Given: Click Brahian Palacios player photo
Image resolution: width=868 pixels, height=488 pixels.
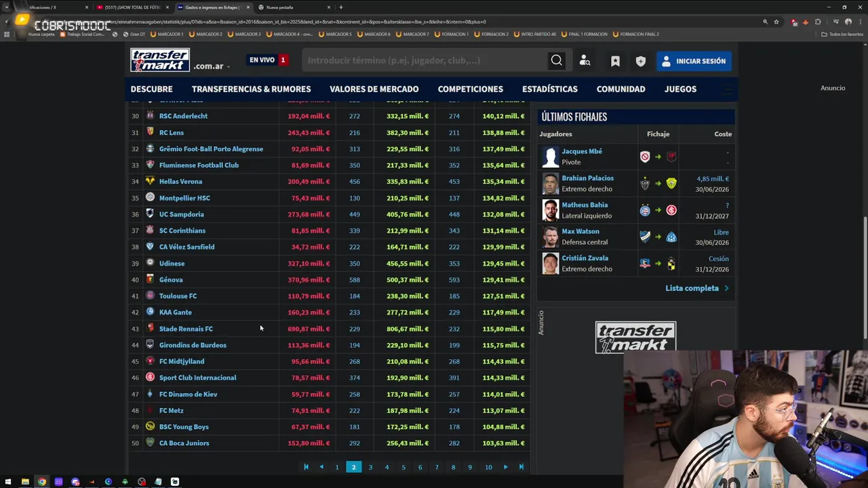Looking at the screenshot, I should 550,184.
